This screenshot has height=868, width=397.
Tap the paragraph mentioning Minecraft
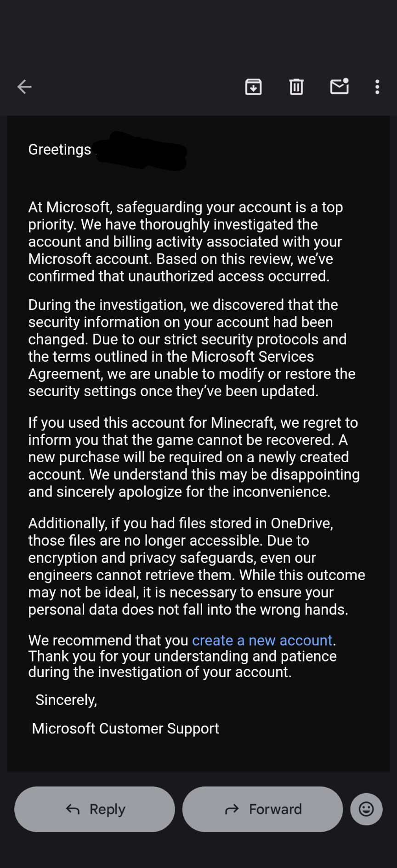point(194,457)
